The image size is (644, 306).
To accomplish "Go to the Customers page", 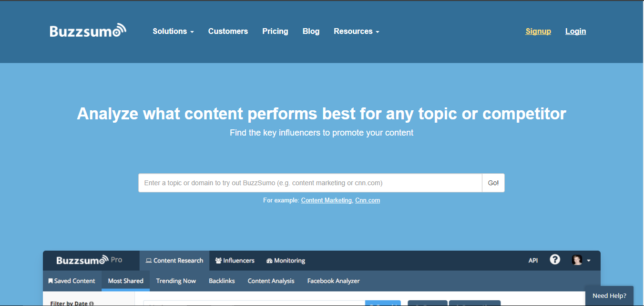I will point(228,32).
